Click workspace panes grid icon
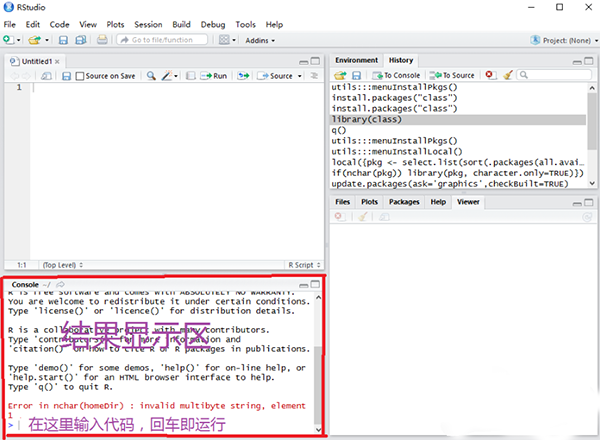Screen dimensions: 600x440 point(224,40)
